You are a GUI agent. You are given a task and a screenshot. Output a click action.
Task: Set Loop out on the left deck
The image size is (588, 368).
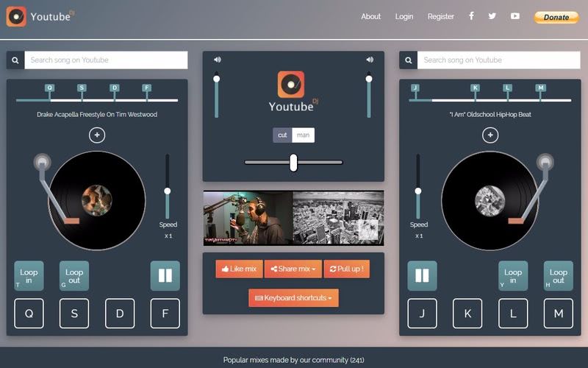pyautogui.click(x=74, y=275)
